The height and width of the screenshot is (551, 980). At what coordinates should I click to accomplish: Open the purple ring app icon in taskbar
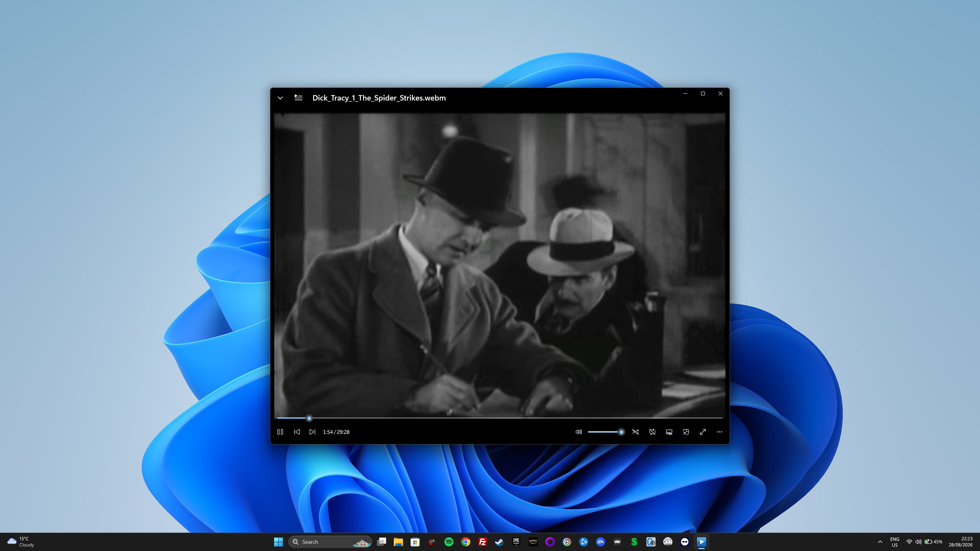(550, 542)
